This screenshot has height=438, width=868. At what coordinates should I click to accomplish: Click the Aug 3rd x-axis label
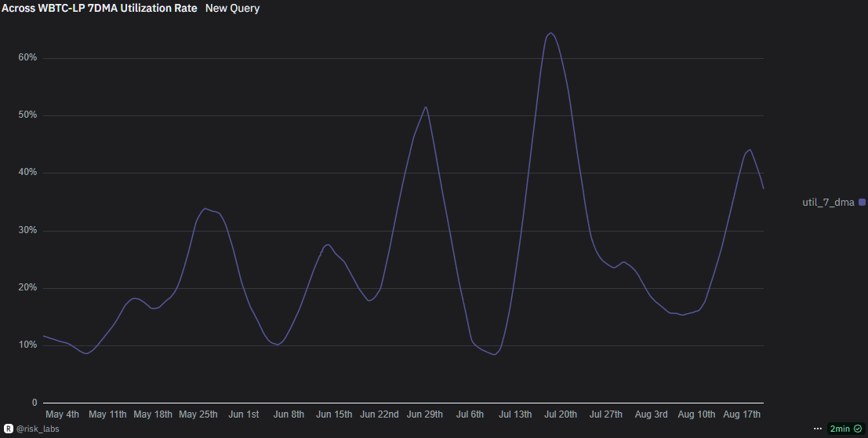[x=652, y=414]
